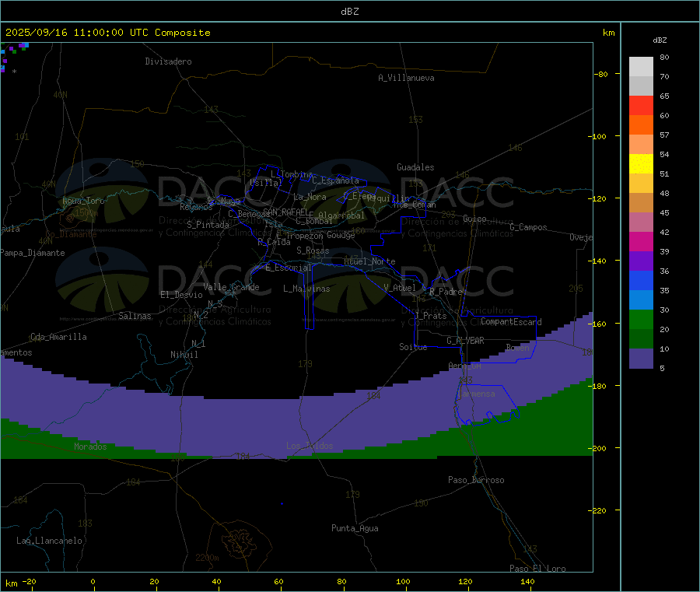Image resolution: width=700 pixels, height=592 pixels.
Task: Click the Soitue map label
Action: (x=413, y=347)
